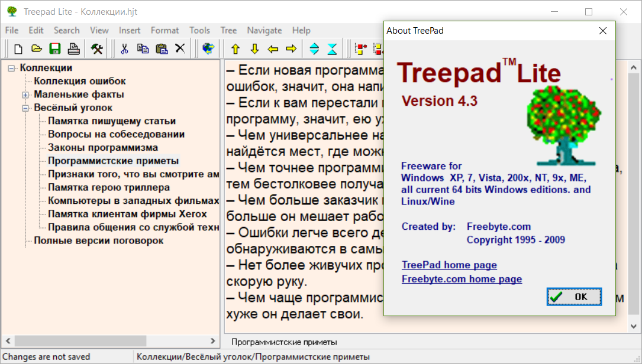Select the Коллекция ошибок node
The height and width of the screenshot is (364, 642).
tap(80, 81)
